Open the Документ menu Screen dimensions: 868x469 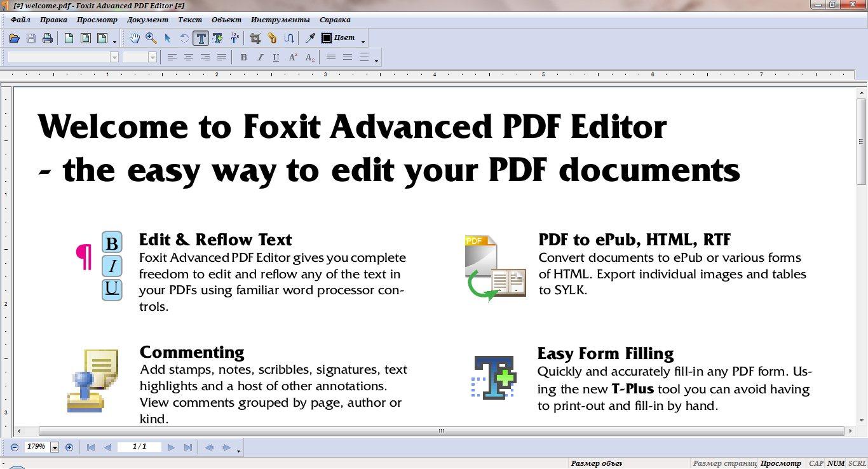click(x=148, y=20)
